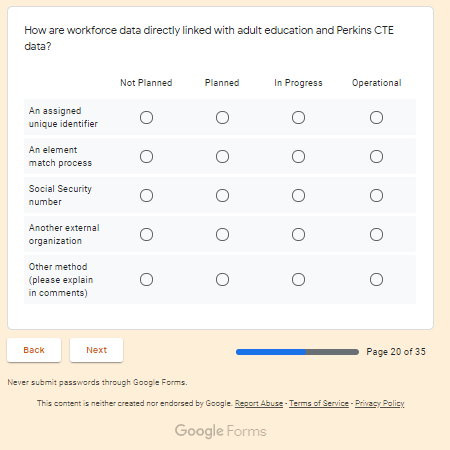Open the Terms of Service link
This screenshot has height=450, width=450.
[x=319, y=403]
